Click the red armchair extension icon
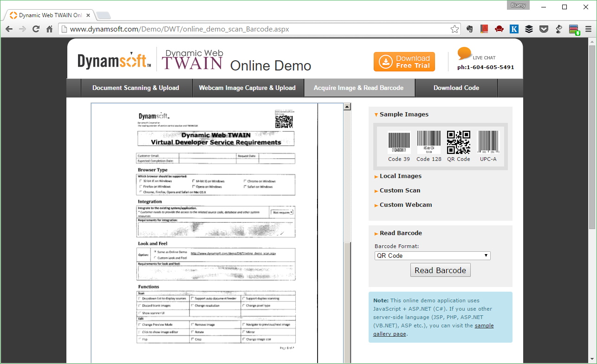 click(499, 29)
